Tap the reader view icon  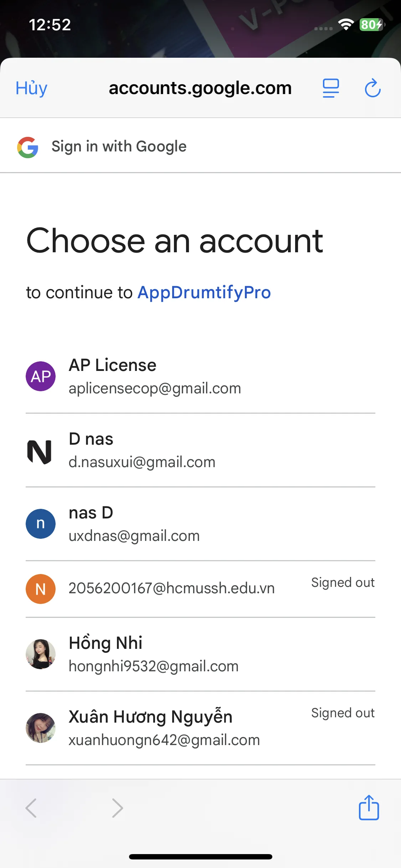click(330, 88)
